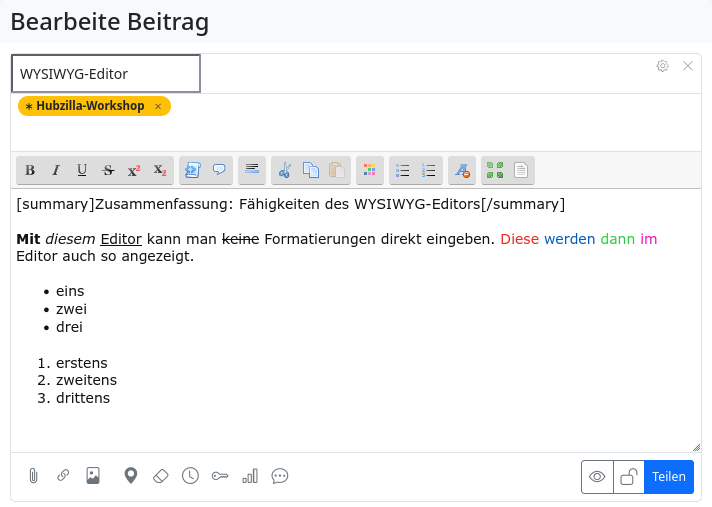The width and height of the screenshot is (712, 507).
Task: Insert a bulleted list
Action: (403, 170)
